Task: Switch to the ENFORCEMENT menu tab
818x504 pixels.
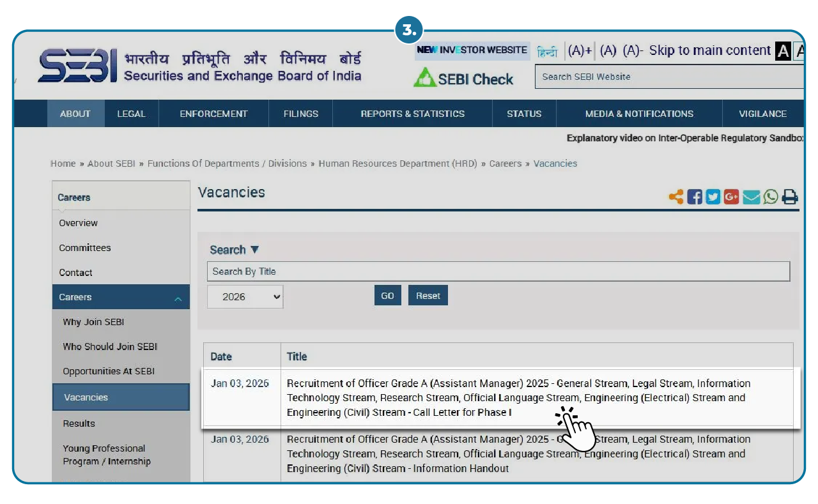Action: tap(213, 114)
